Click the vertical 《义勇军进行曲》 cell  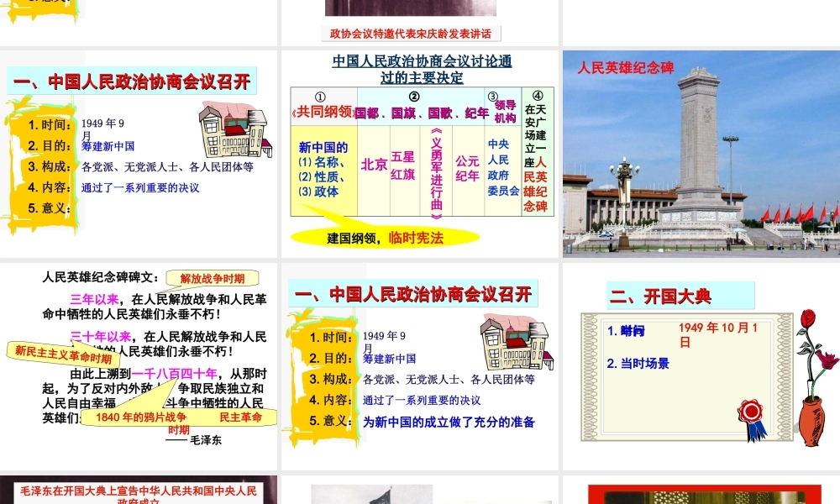click(437, 172)
